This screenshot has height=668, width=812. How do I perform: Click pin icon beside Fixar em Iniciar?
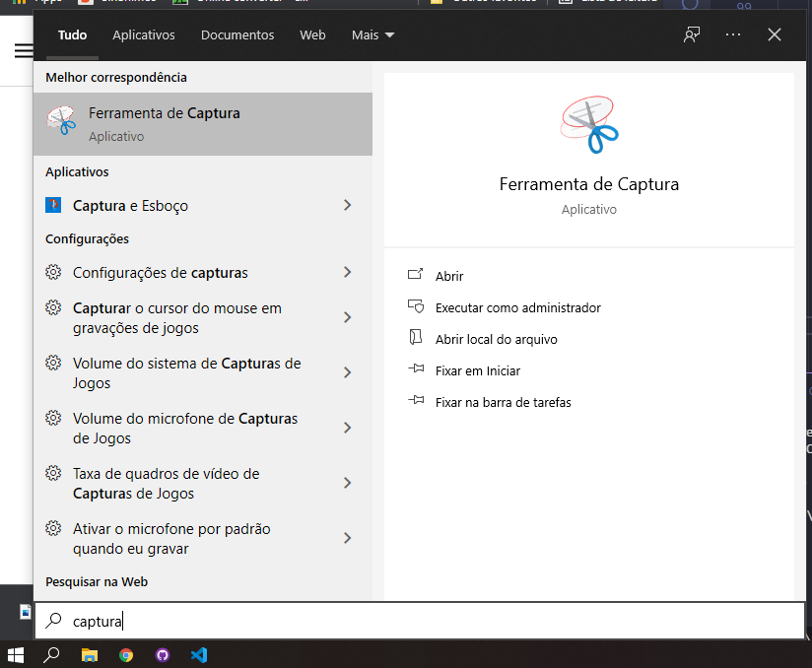tap(416, 368)
